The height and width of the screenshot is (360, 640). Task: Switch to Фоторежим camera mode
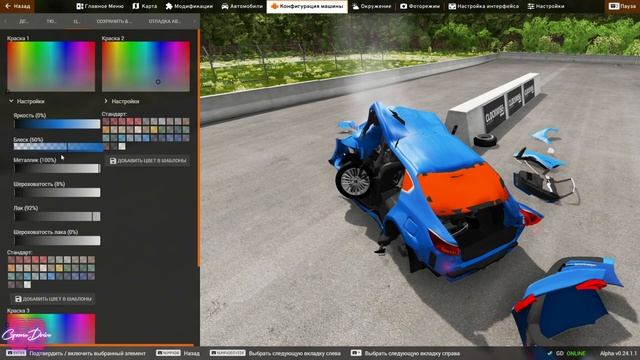coord(420,6)
